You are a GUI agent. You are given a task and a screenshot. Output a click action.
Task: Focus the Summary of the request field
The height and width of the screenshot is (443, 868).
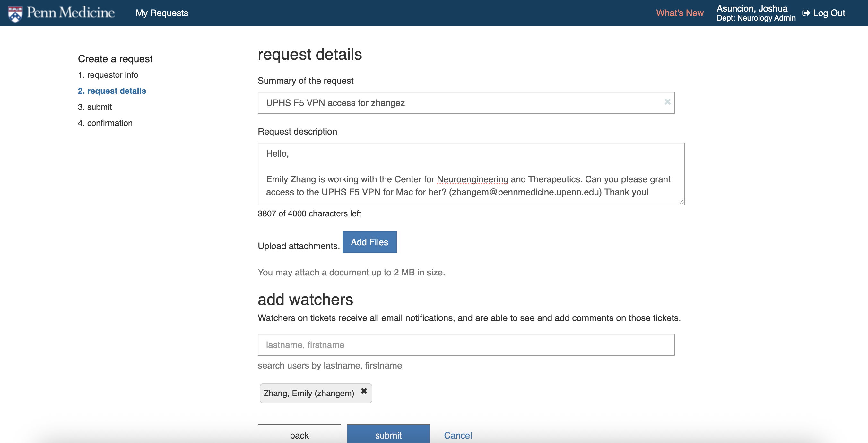466,103
